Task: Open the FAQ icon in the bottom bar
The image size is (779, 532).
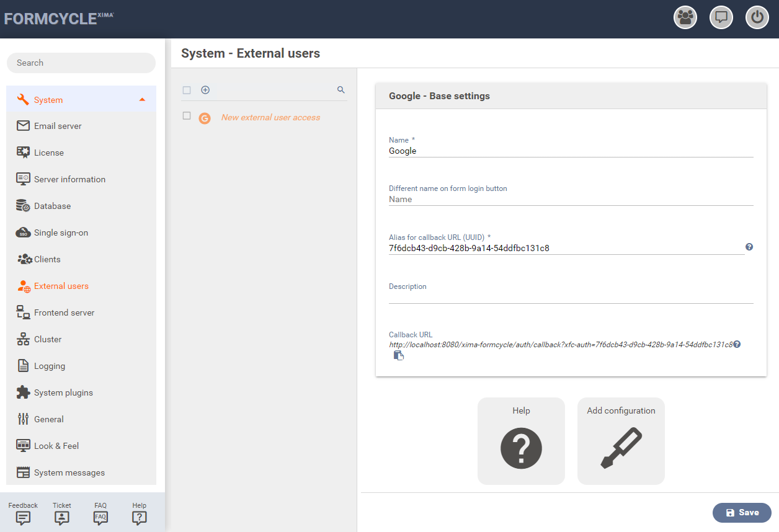Action: coord(100,517)
